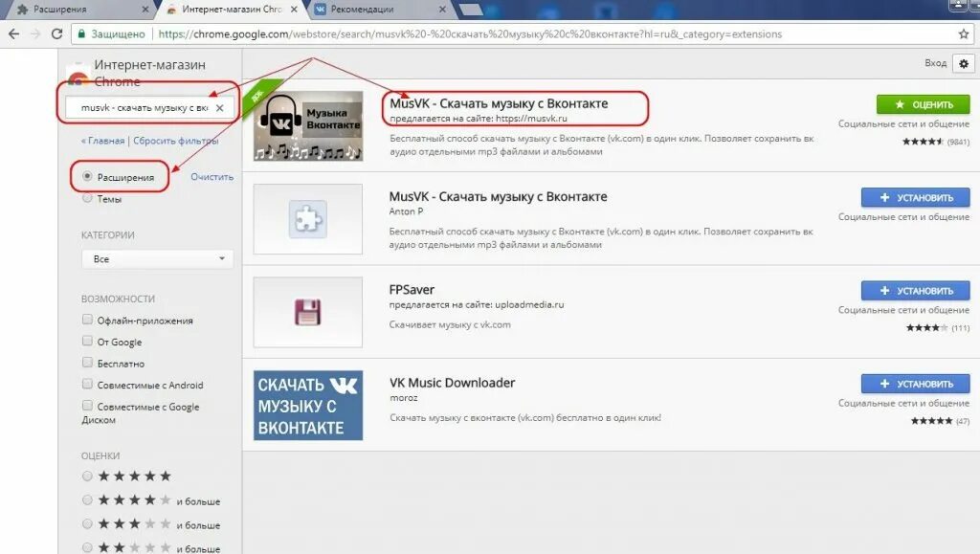Click the Вход sign-in link
The width and height of the screenshot is (980, 554).
[x=936, y=62]
